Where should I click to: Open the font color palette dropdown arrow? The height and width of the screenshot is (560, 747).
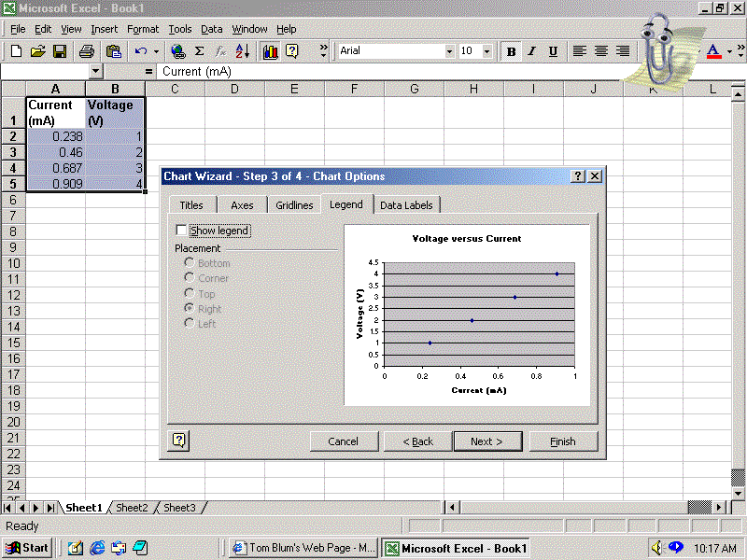click(x=729, y=51)
